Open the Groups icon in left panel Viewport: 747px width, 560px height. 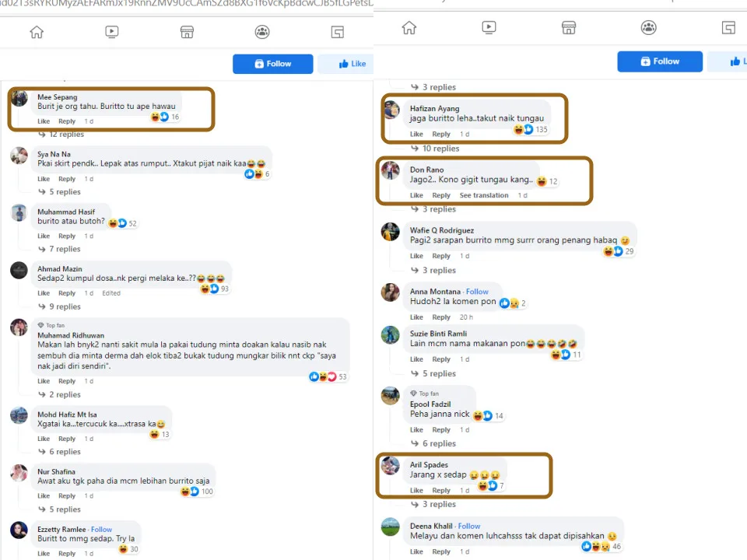point(262,32)
